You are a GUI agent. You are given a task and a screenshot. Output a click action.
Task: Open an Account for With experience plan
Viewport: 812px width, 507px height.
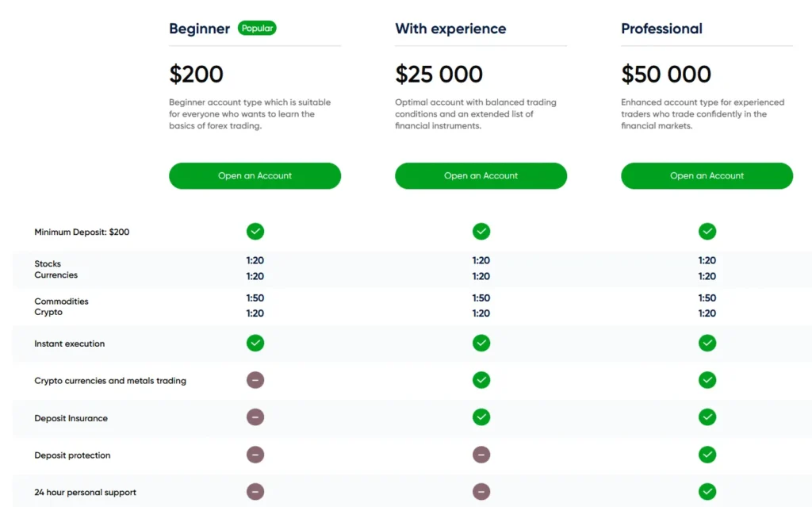pos(481,176)
